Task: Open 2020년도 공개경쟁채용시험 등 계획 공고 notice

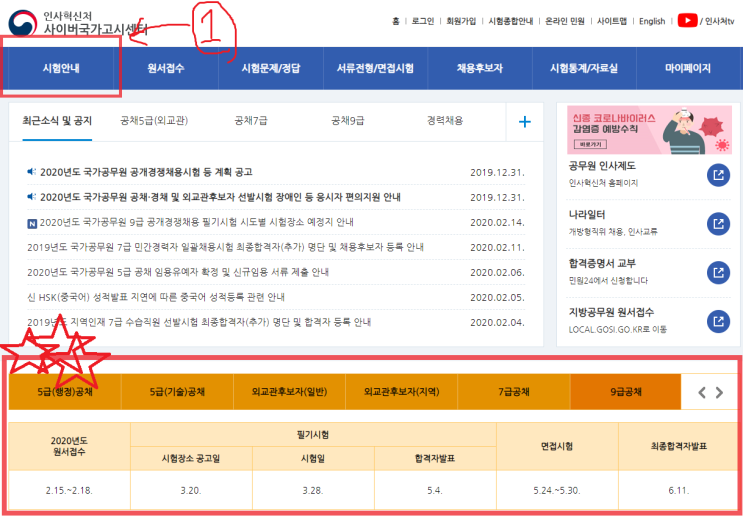Action: tap(146, 172)
